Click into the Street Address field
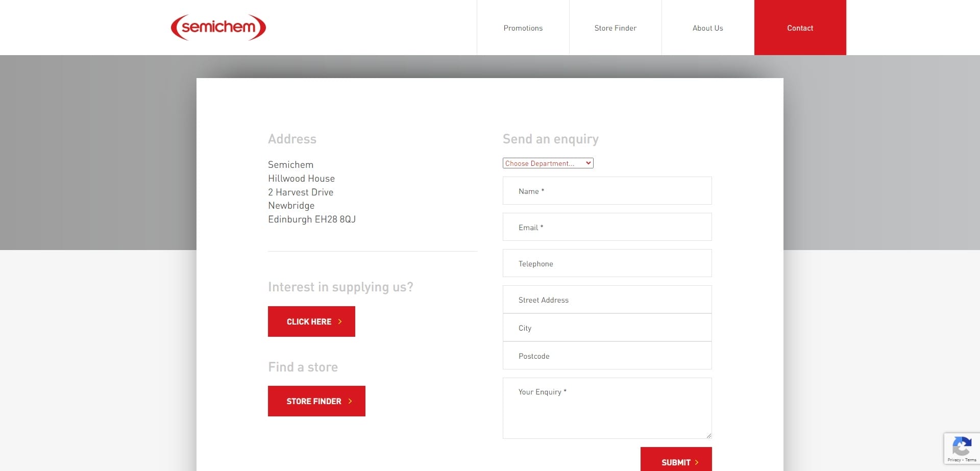 click(607, 300)
